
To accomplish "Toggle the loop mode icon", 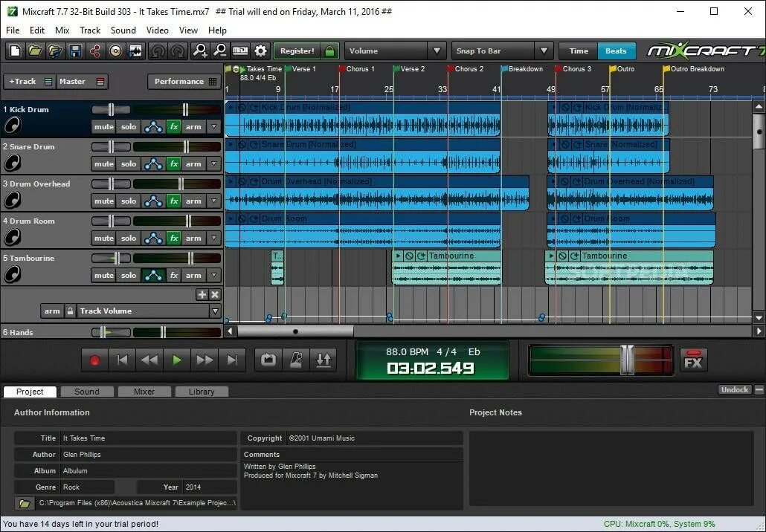I will [268, 360].
